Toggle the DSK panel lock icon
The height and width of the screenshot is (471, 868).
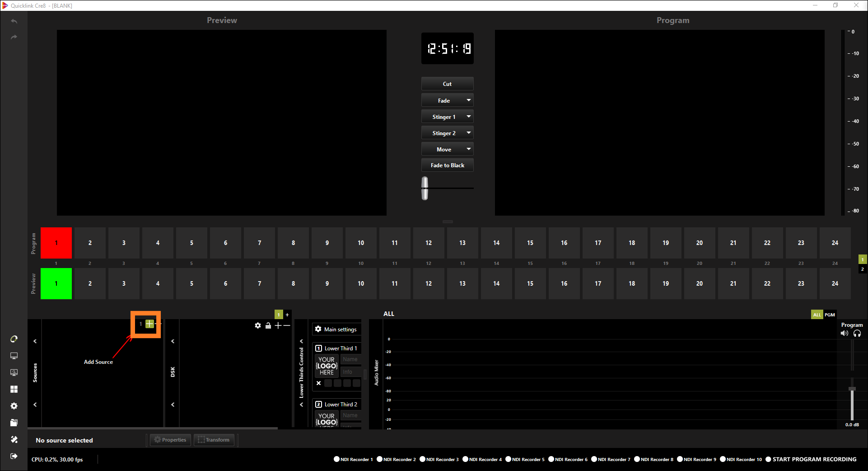tap(268, 325)
